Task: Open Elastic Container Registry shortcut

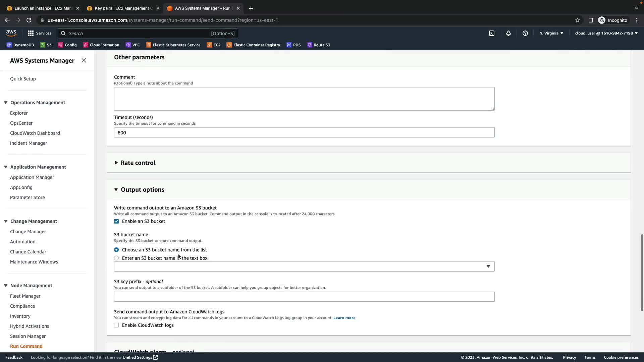Action: (253, 45)
